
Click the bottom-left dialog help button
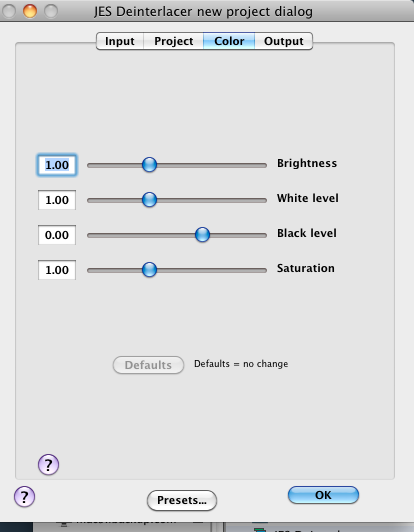click(x=24, y=496)
